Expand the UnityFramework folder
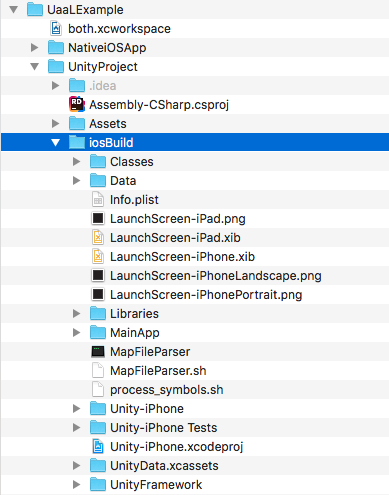389x495 pixels. tap(76, 484)
